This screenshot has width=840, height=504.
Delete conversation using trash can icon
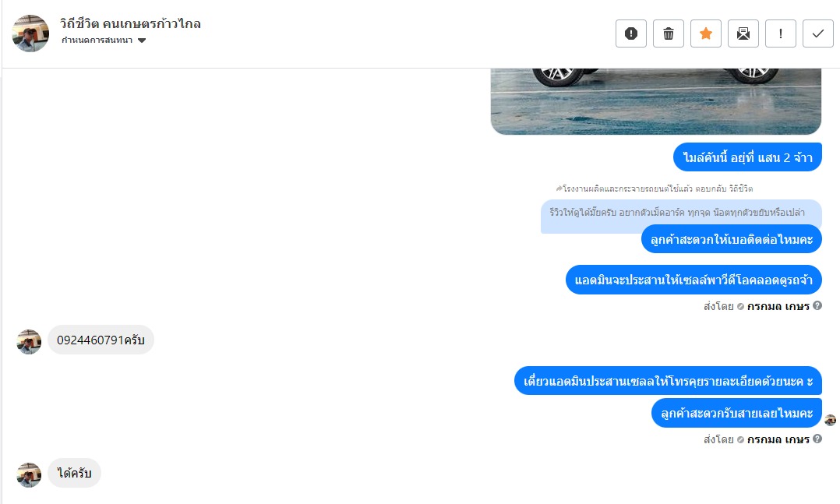point(669,33)
